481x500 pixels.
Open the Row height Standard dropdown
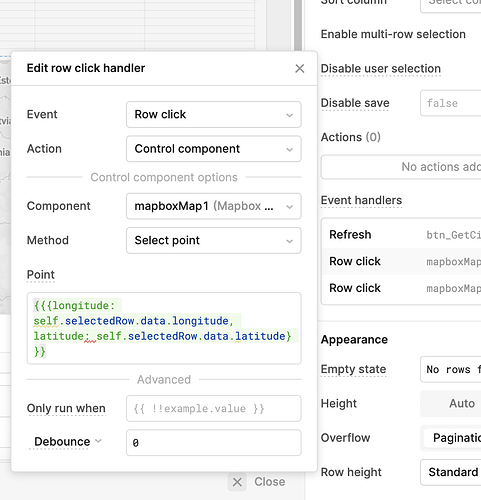tap(451, 472)
